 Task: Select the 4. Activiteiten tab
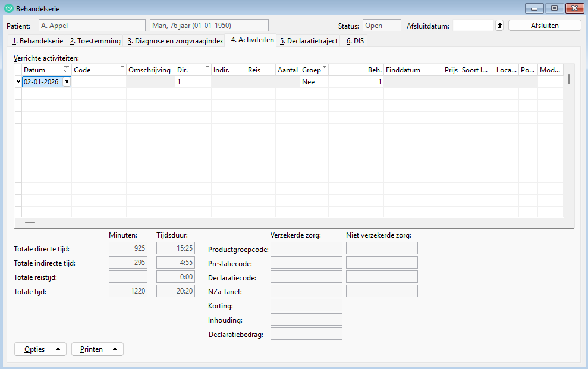[252, 40]
